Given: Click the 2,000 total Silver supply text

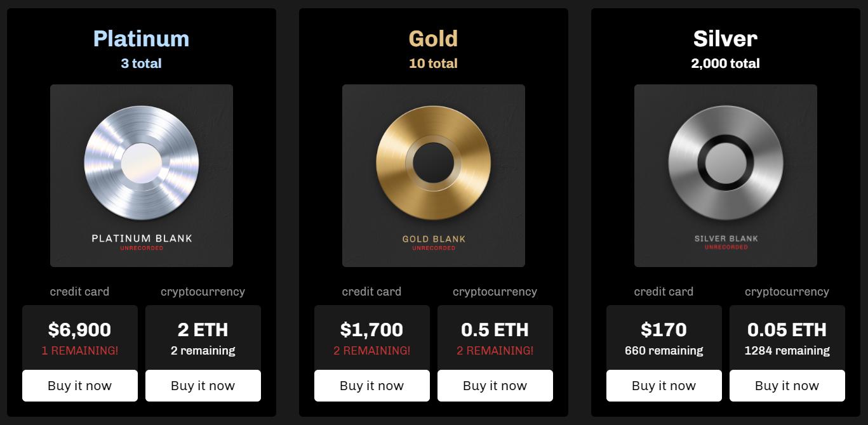Looking at the screenshot, I should pyautogui.click(x=726, y=63).
